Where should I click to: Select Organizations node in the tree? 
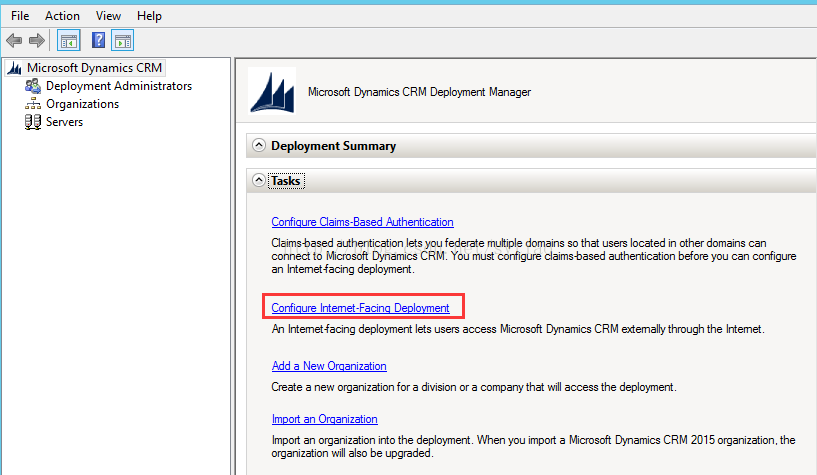82,104
